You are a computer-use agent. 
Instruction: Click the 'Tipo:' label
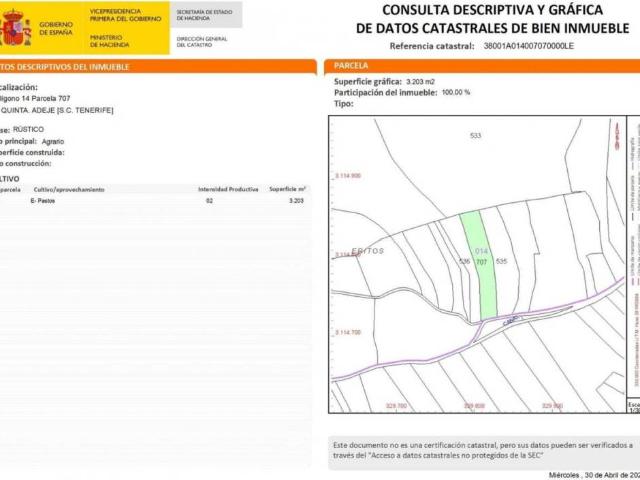pyautogui.click(x=344, y=104)
